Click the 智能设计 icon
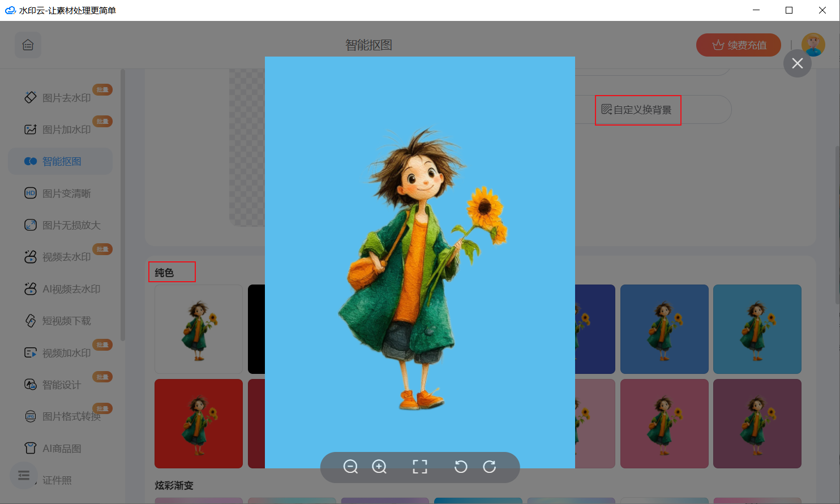Viewport: 840px width, 504px height. [x=31, y=385]
